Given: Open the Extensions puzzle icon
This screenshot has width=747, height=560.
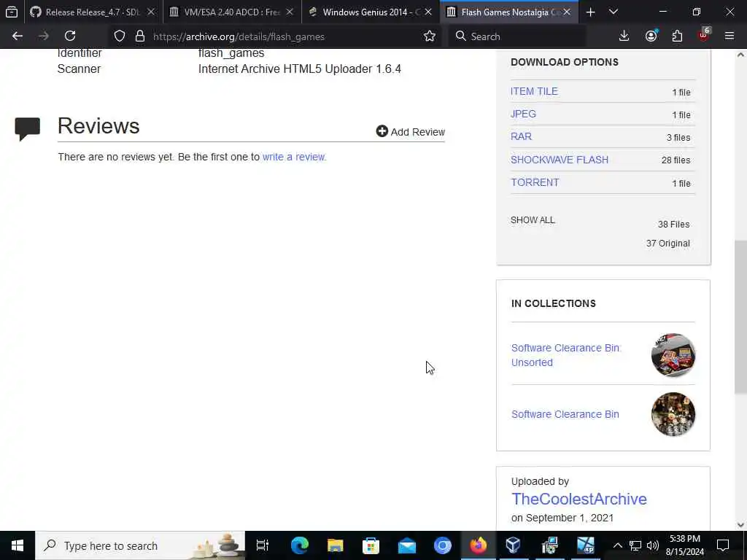Looking at the screenshot, I should [677, 36].
